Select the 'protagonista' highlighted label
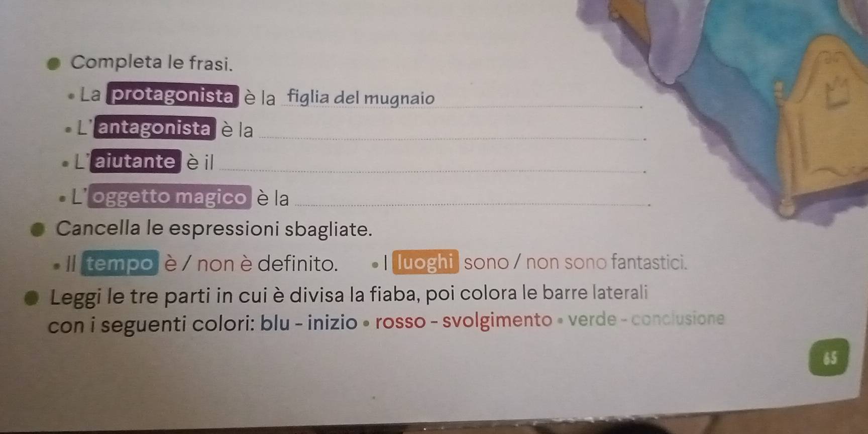This screenshot has width=868, height=434. pyautogui.click(x=173, y=95)
